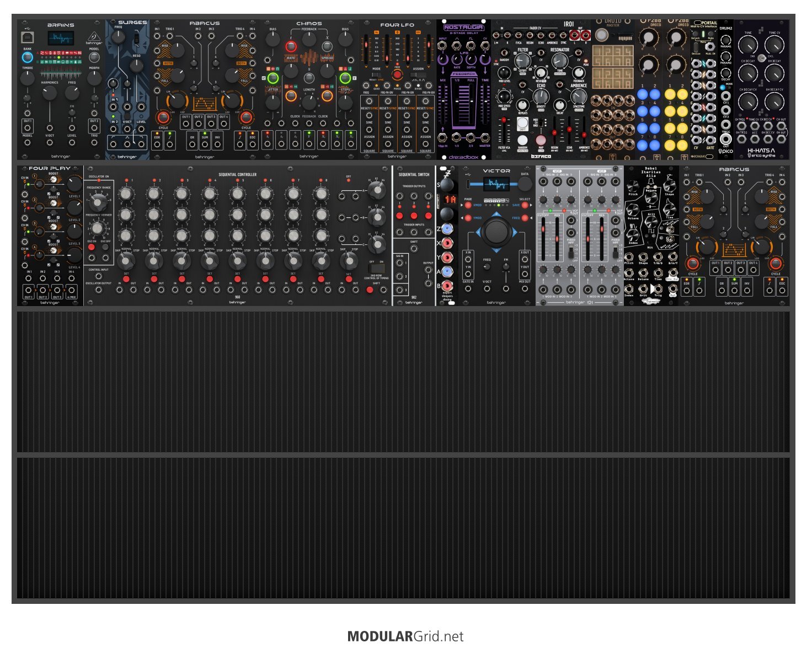This screenshot has width=812, height=648.
Task: Flip the INB/EXCL switch on Hi-Hats
Action: (761, 58)
